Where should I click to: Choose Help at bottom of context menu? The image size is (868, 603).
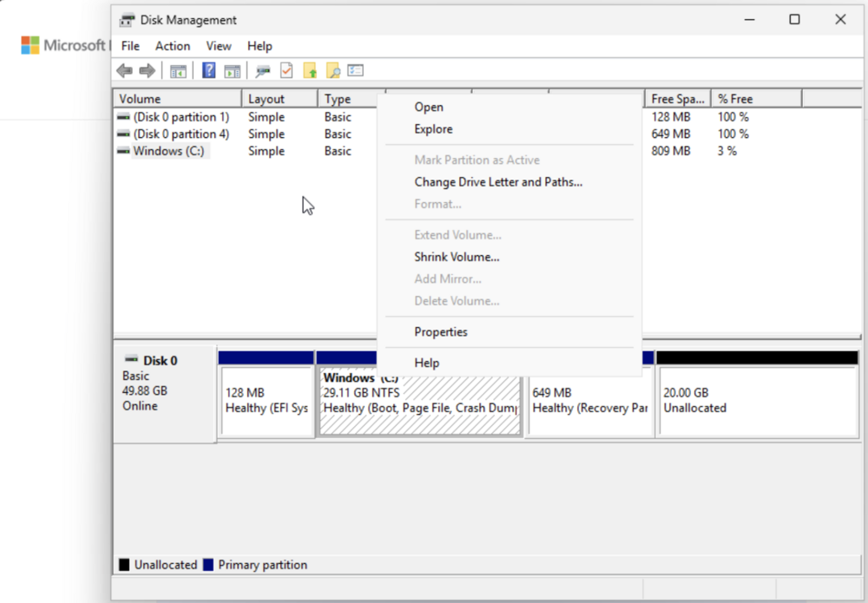[510, 363]
